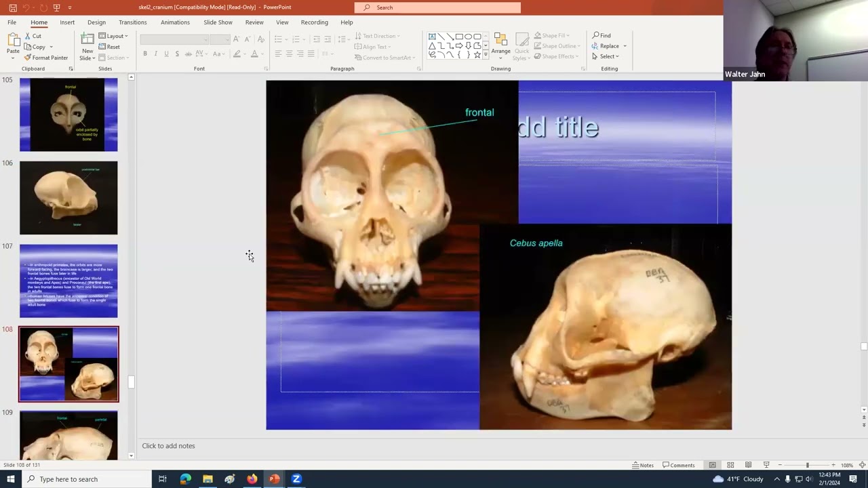Select the Rectangle shape in gallery

459,37
